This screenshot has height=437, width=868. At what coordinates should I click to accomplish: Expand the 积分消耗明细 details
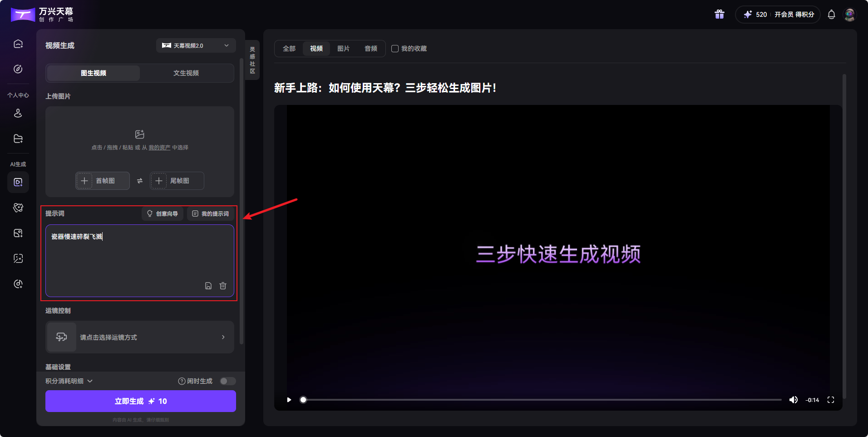pos(69,381)
